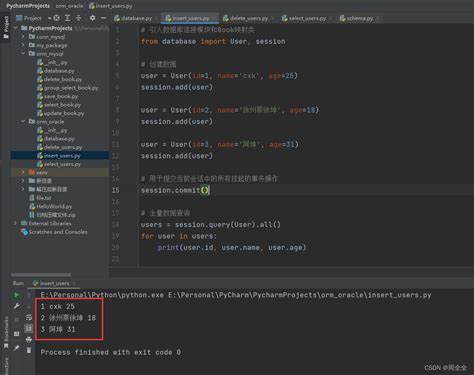This screenshot has height=375, width=474.
Task: Click the 'from database import User, session' line
Action: point(213,41)
